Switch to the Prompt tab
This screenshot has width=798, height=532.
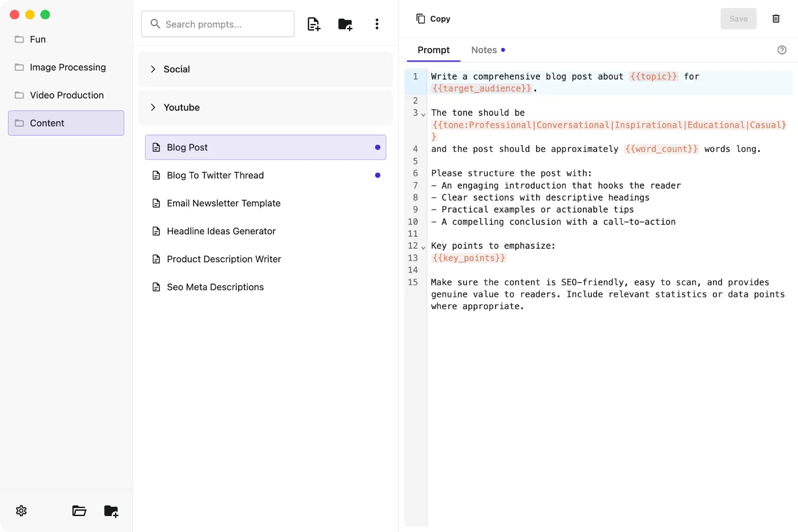click(x=433, y=50)
